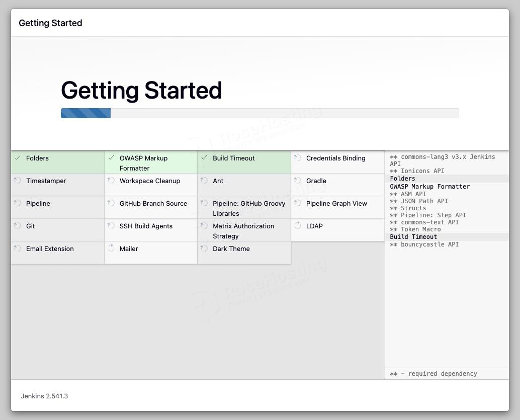Click the installation progress bar

pyautogui.click(x=259, y=113)
